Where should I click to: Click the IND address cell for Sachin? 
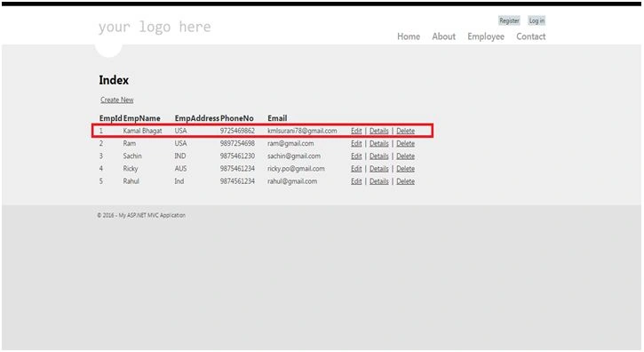180,156
